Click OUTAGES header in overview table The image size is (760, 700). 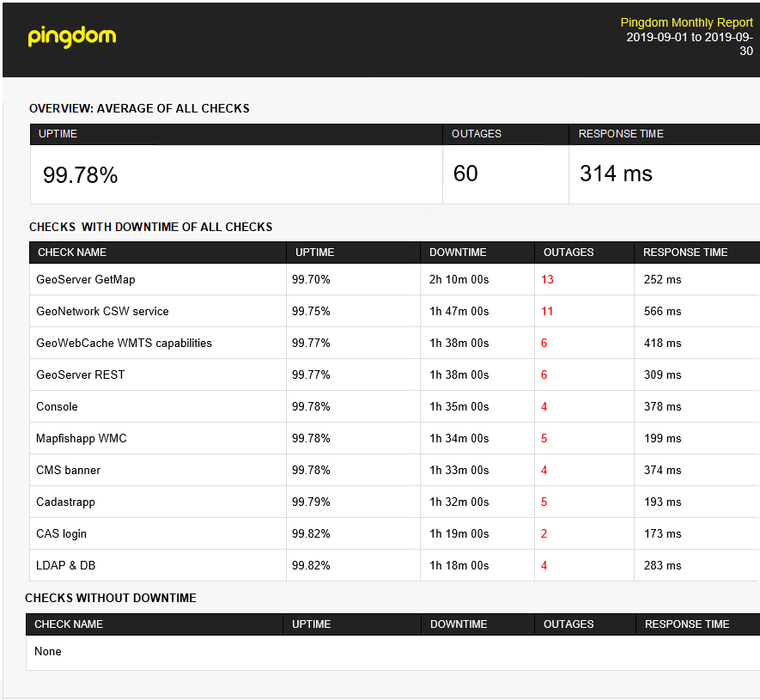477,134
